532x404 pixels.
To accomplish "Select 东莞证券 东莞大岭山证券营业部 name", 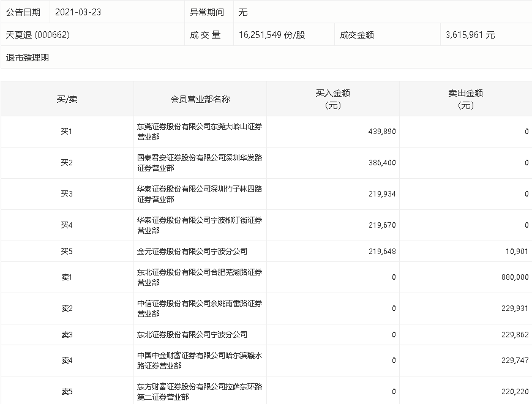I will 200,132.
